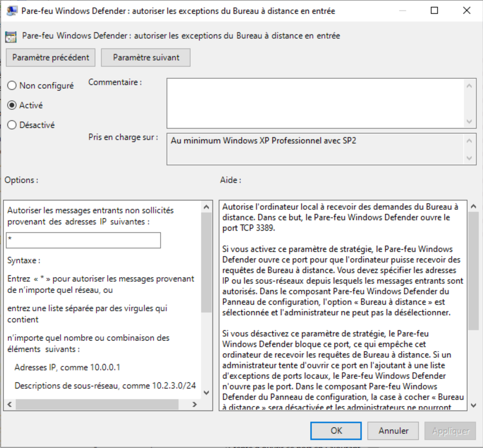Choose the "Activé" radio option
483x448 pixels.
pyautogui.click(x=12, y=105)
